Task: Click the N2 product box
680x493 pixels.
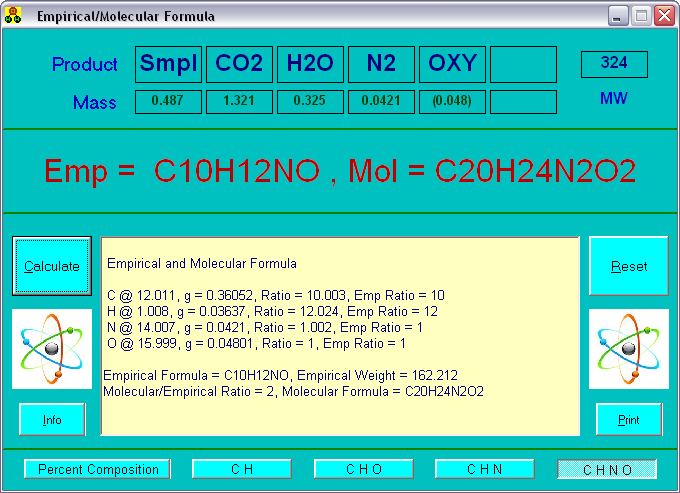Action: (381, 64)
